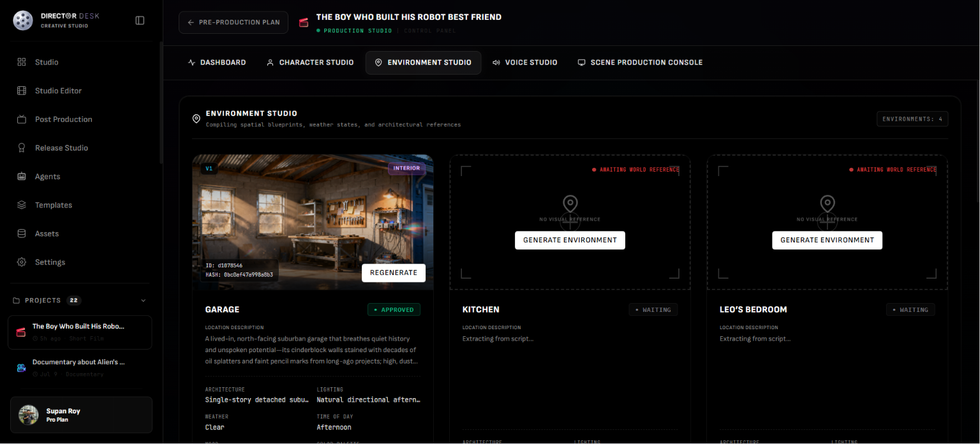Go back to Pre-Production Plan
980x444 pixels.
[x=234, y=22]
